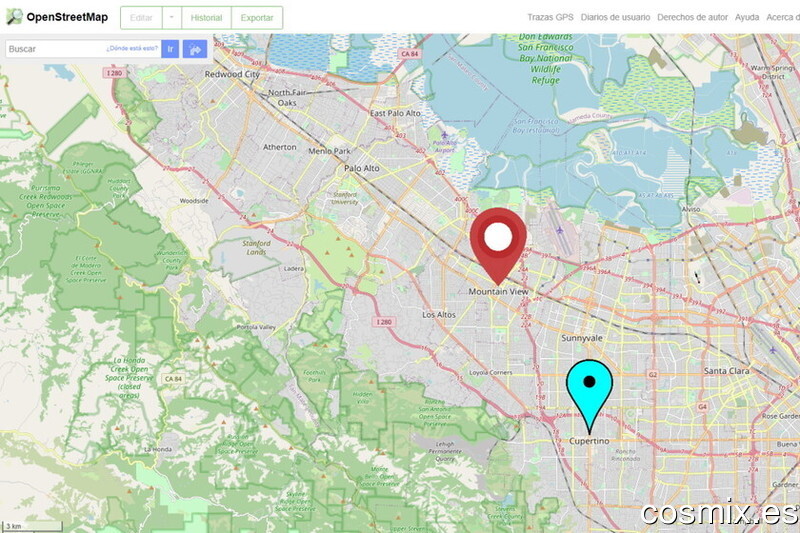Click the I 280 highway shield near Los Altos
Image resolution: width=800 pixels, height=533 pixels.
pyautogui.click(x=384, y=322)
